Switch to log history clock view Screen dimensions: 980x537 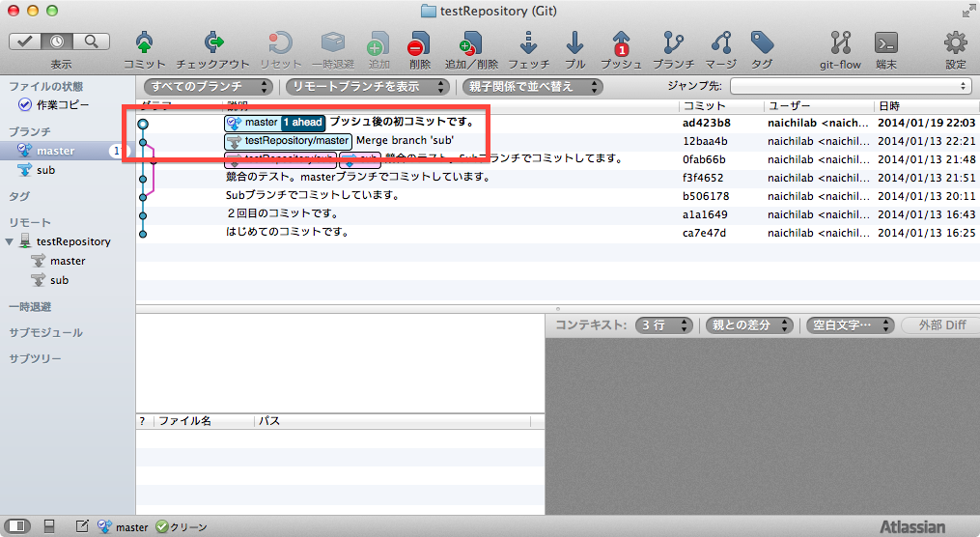57,42
